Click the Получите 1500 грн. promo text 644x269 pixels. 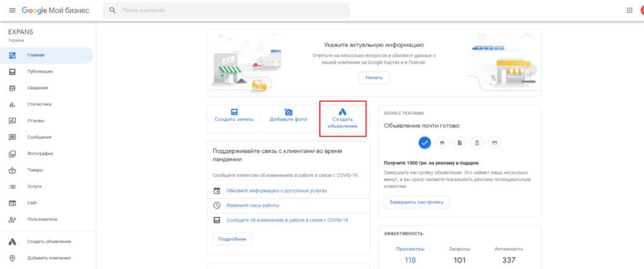431,163
